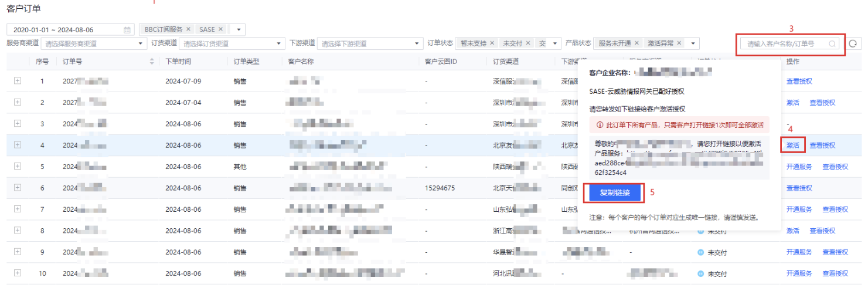
Task: Expand row 2 plus icon
Action: (x=18, y=102)
